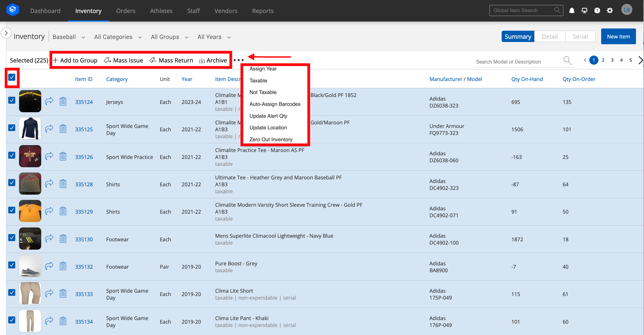Screen dimensions: 644x335
Task: Click the Global Item Search magnifier icon
Action: (557, 10)
